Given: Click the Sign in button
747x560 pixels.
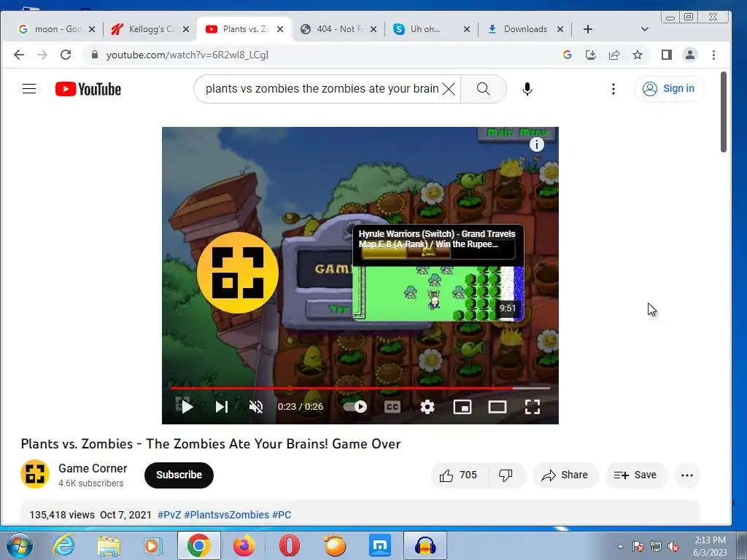Looking at the screenshot, I should (x=670, y=88).
